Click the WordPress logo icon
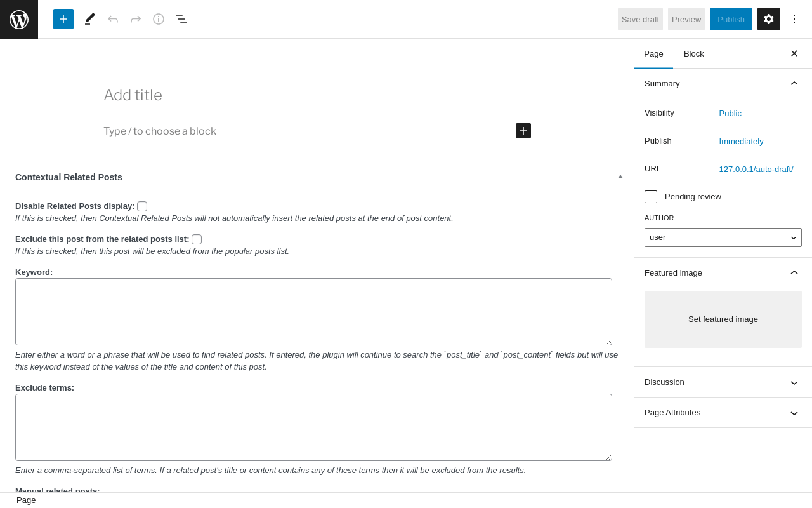The width and height of the screenshot is (812, 508). click(19, 19)
